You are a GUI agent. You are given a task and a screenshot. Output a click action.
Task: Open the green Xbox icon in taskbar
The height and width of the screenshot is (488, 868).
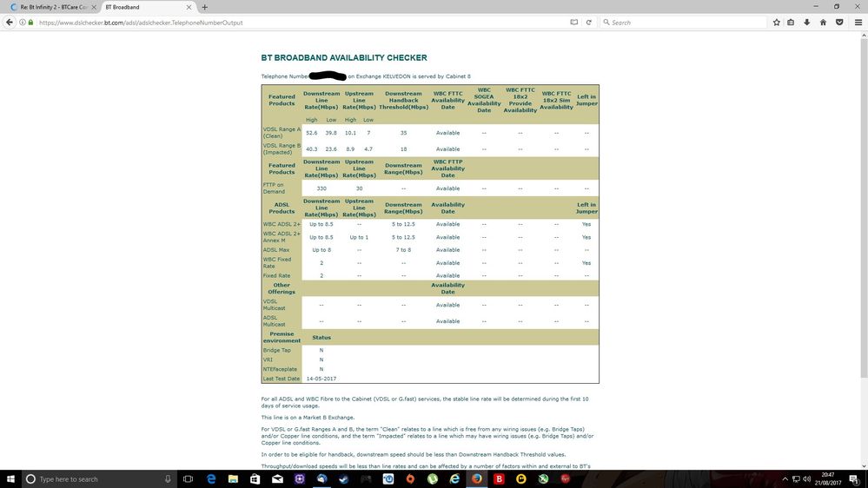click(543, 479)
